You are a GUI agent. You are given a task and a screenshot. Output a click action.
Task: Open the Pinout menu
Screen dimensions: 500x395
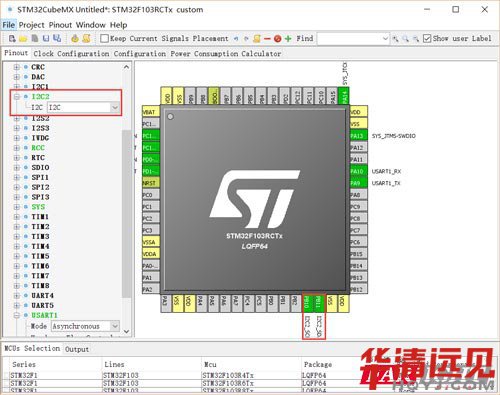(x=60, y=25)
